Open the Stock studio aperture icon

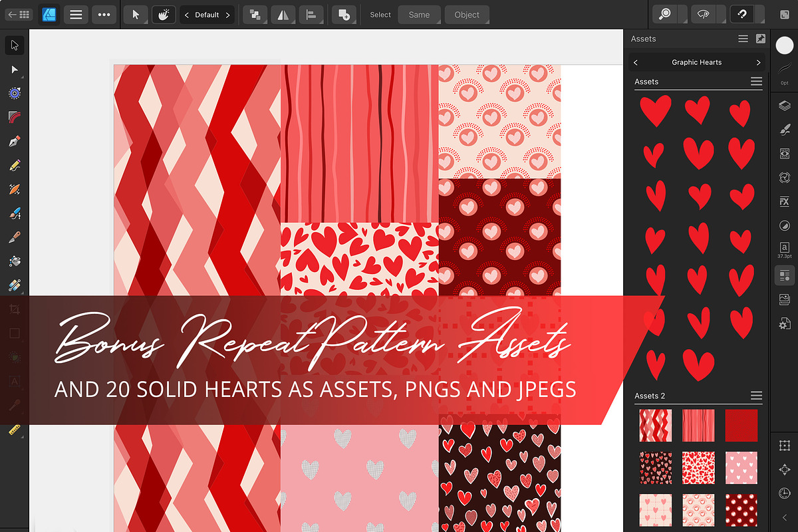coord(785,178)
